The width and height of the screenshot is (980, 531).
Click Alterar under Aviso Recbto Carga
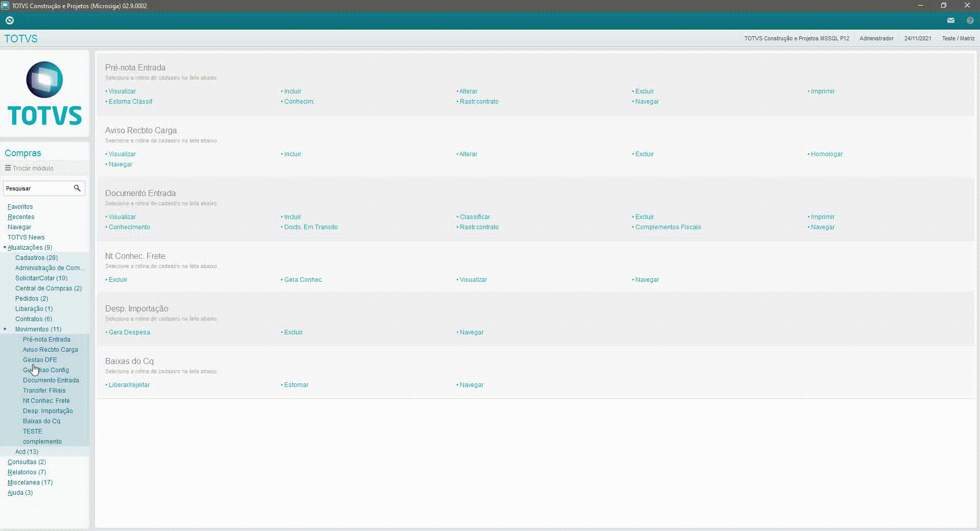click(469, 154)
